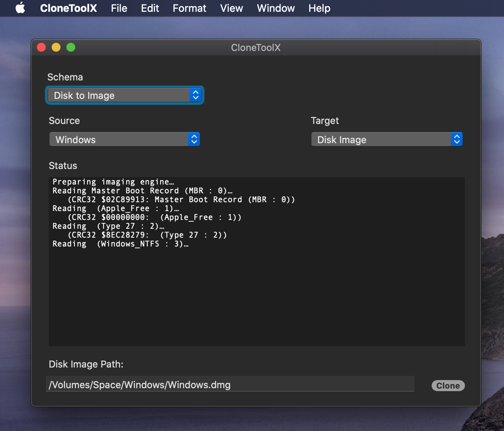Click the 'CRC32 $00000000' status line
The width and height of the screenshot is (504, 431).
click(154, 217)
